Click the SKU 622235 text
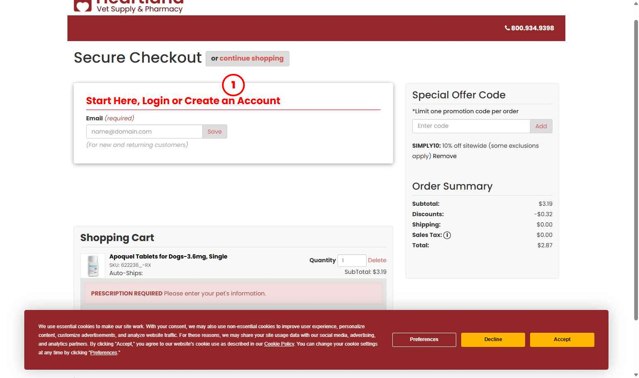The width and height of the screenshot is (639, 378). click(x=130, y=265)
